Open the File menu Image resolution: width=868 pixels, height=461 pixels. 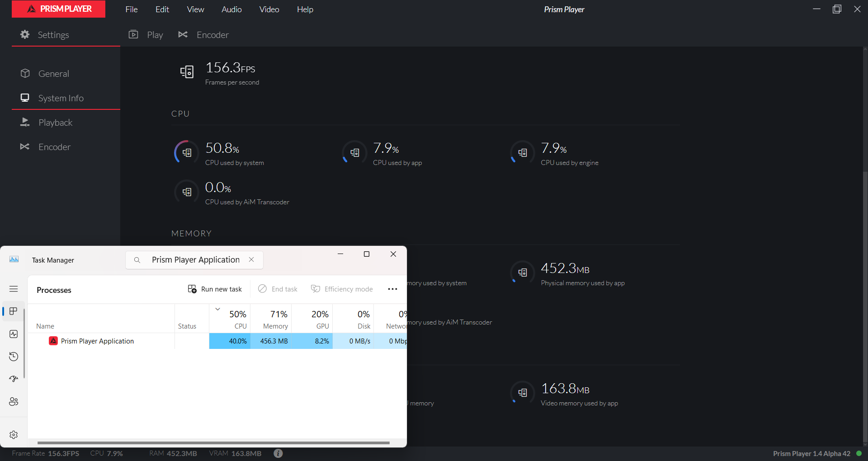(132, 9)
